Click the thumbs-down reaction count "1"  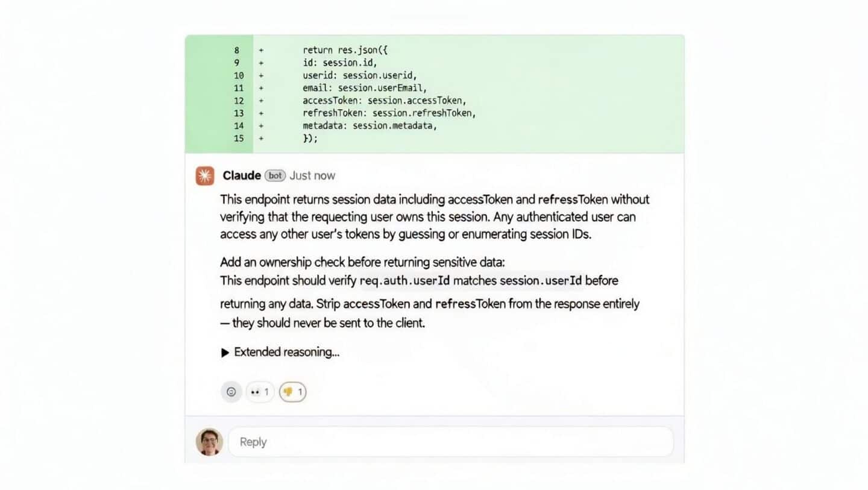298,392
